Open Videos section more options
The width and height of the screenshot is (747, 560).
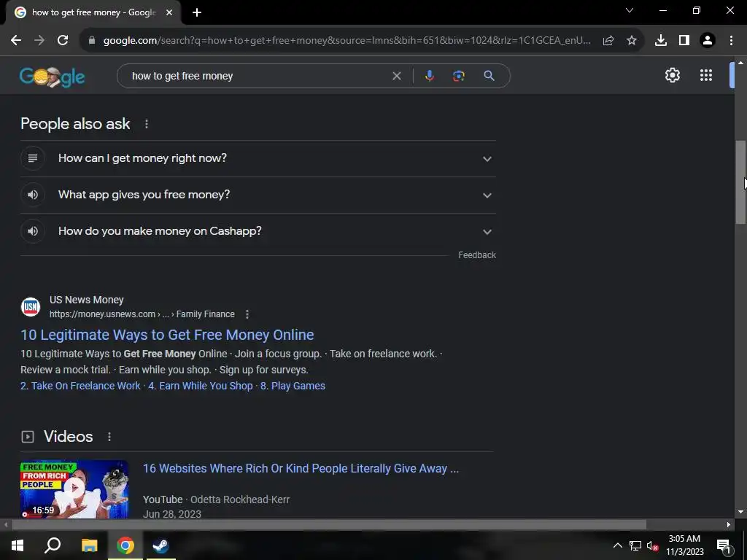click(109, 437)
